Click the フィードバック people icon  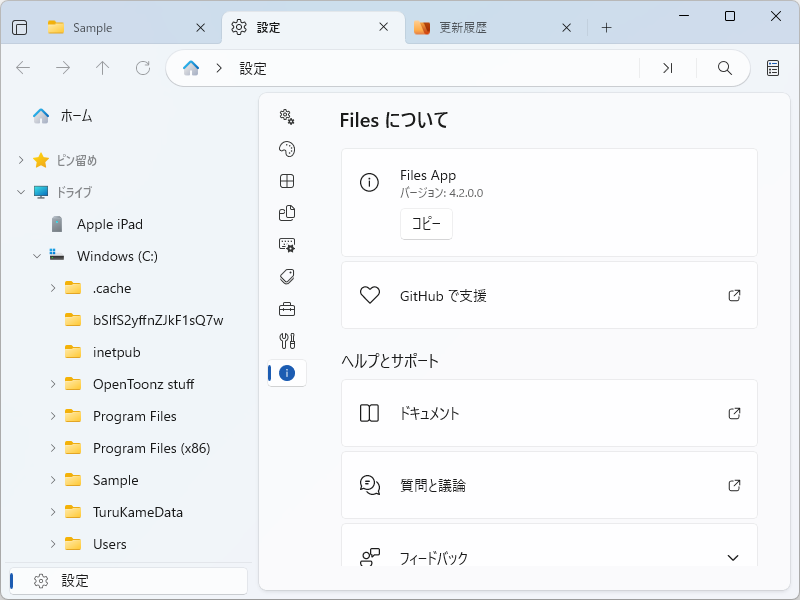[370, 557]
